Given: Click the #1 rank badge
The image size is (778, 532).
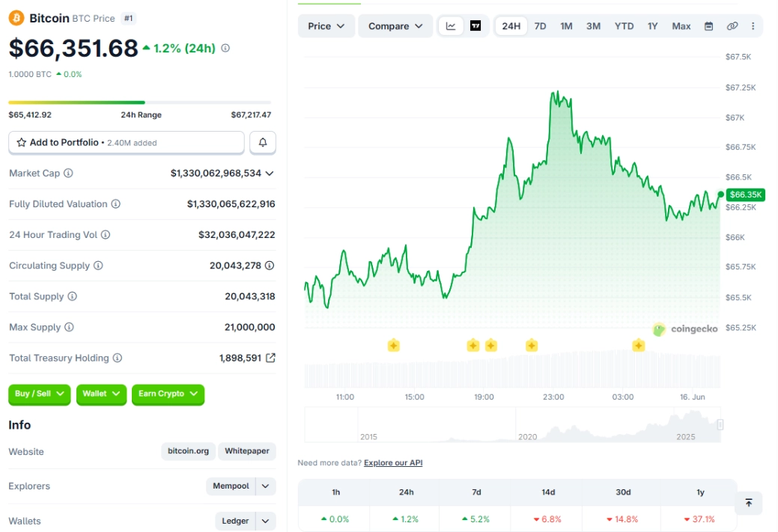Looking at the screenshot, I should click(129, 19).
